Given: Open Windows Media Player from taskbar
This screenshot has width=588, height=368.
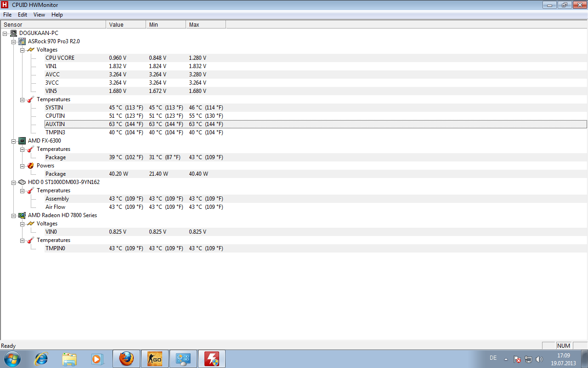Looking at the screenshot, I should click(97, 359).
